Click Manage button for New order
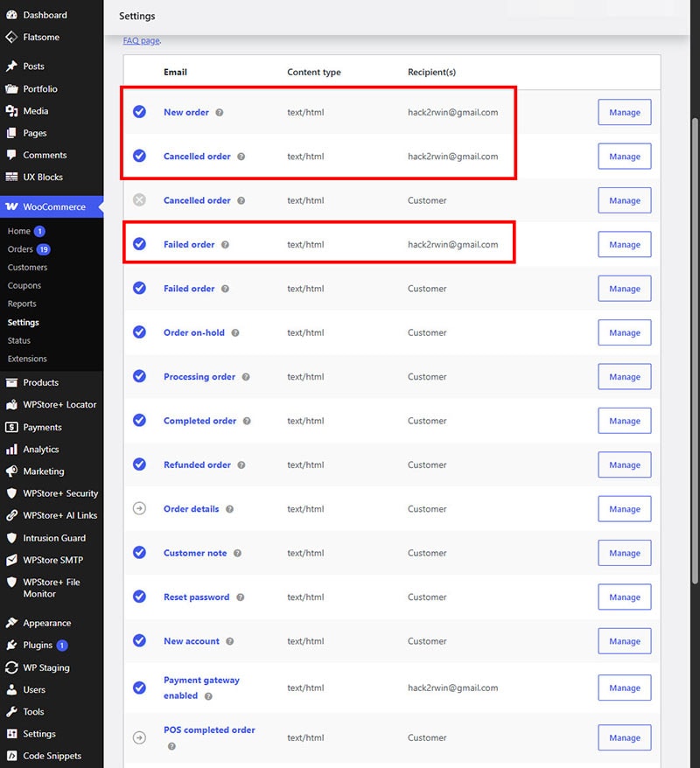 click(x=625, y=112)
